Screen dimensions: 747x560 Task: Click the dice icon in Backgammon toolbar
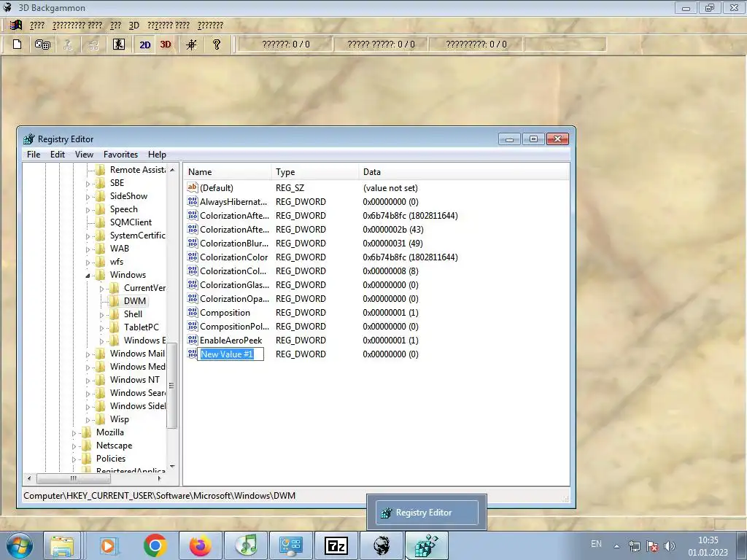click(42, 44)
